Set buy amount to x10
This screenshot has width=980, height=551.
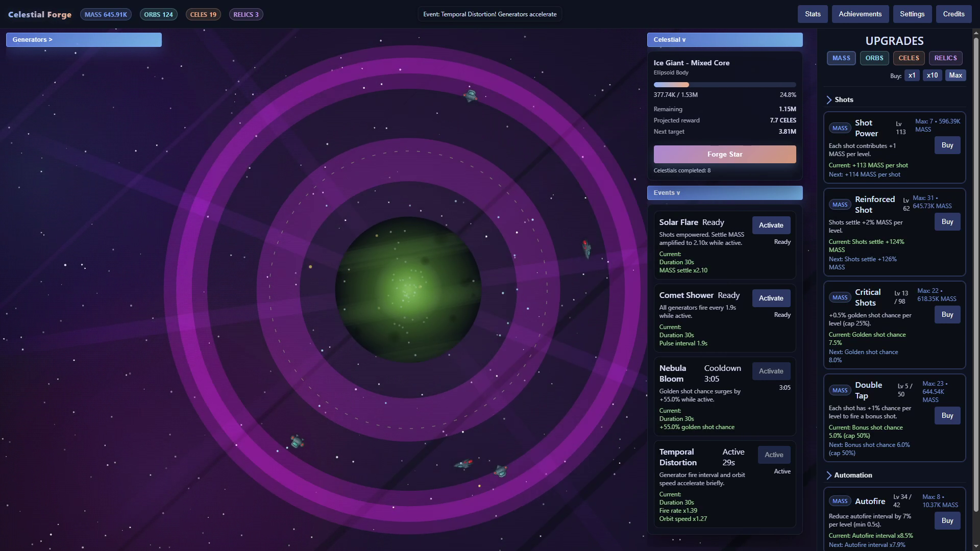tap(932, 76)
